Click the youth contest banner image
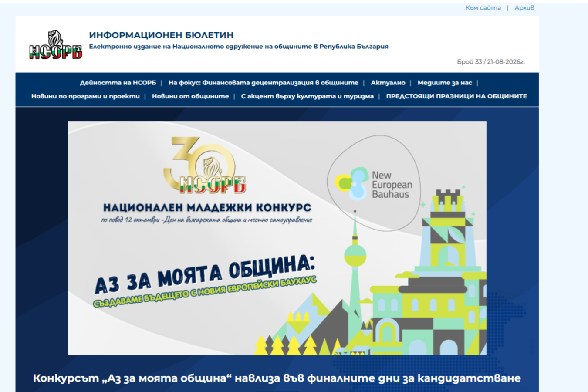Screen dimensions: 588x392 click(x=277, y=238)
